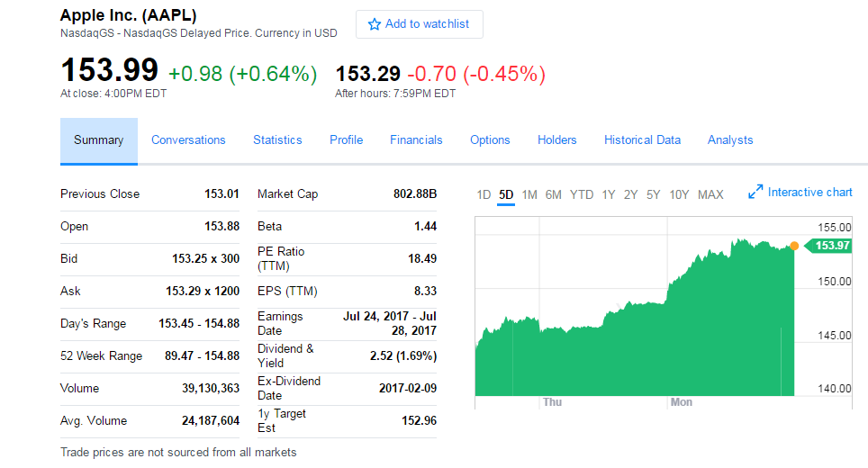Set chart range to 5Y
The width and height of the screenshot is (868, 468).
(653, 194)
